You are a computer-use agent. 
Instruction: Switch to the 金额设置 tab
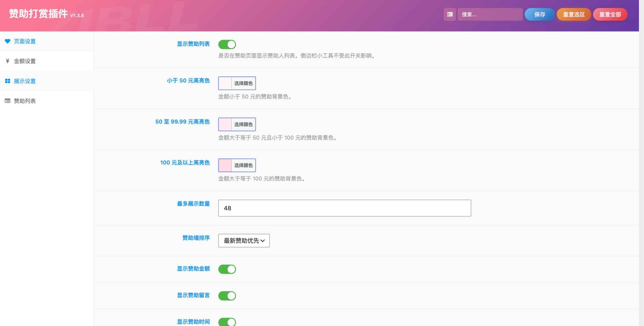pos(47,61)
